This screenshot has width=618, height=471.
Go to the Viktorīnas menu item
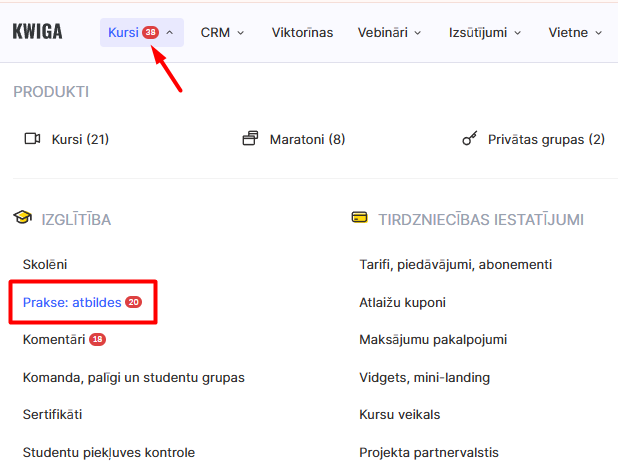[x=302, y=32]
